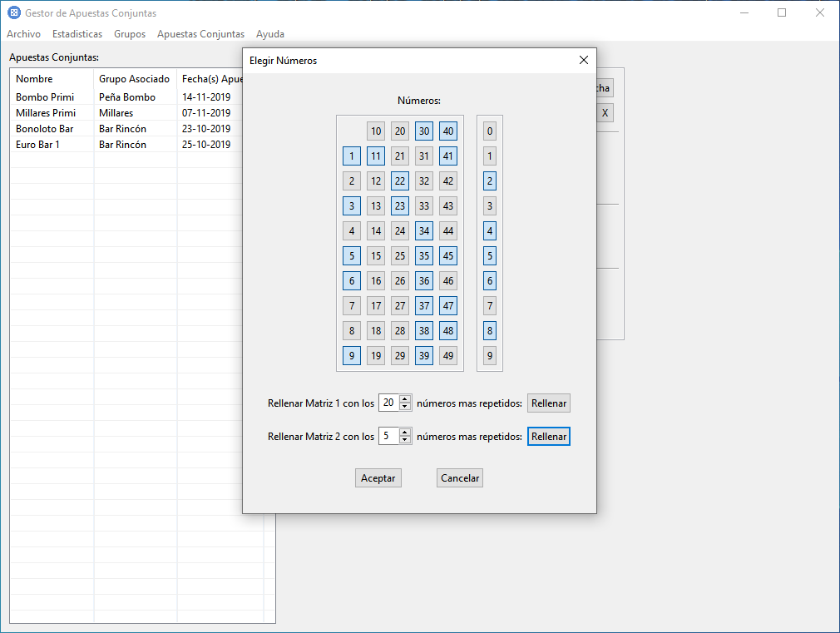Open the Grupos menu

point(130,34)
